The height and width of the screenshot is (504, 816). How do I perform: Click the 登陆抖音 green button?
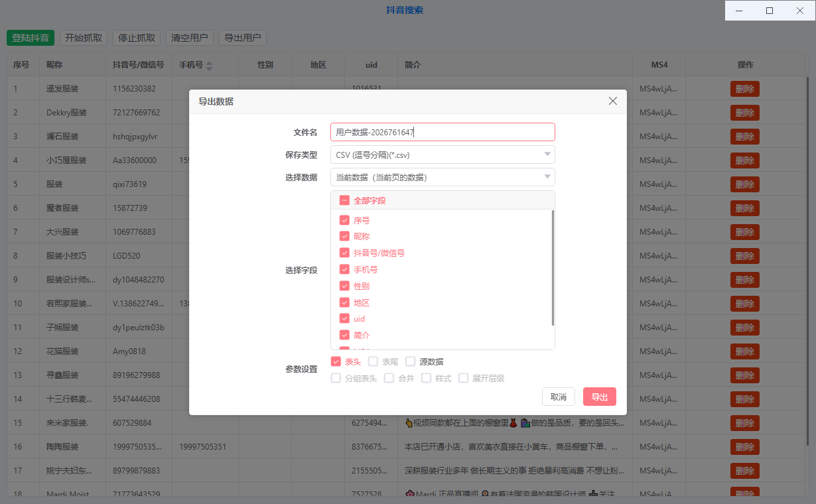click(x=31, y=38)
